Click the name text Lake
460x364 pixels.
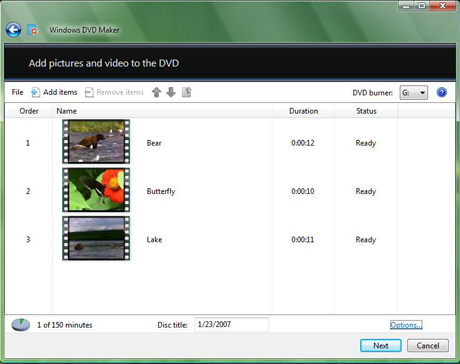(154, 240)
